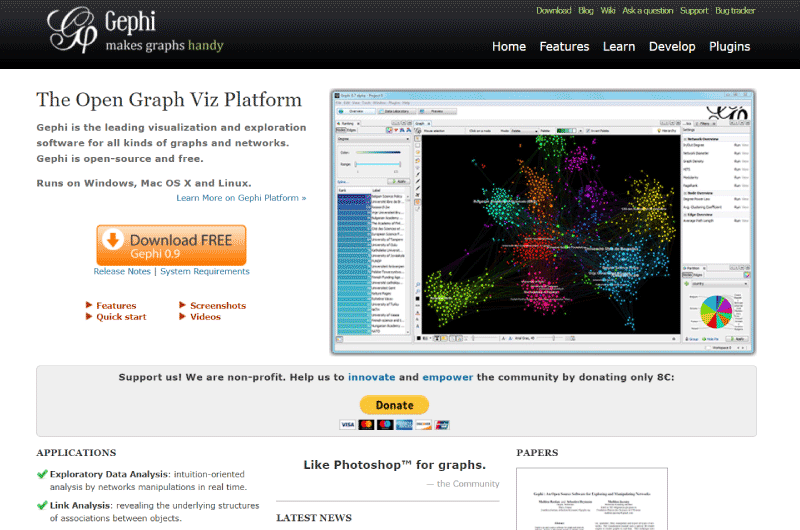Open the Download link in top bar
The image size is (800, 530).
click(554, 11)
